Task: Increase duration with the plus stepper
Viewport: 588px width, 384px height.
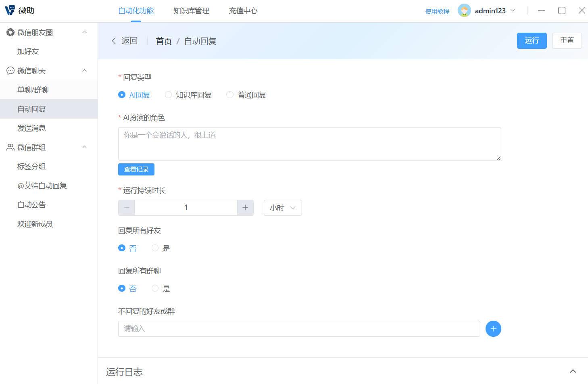Action: pyautogui.click(x=245, y=207)
